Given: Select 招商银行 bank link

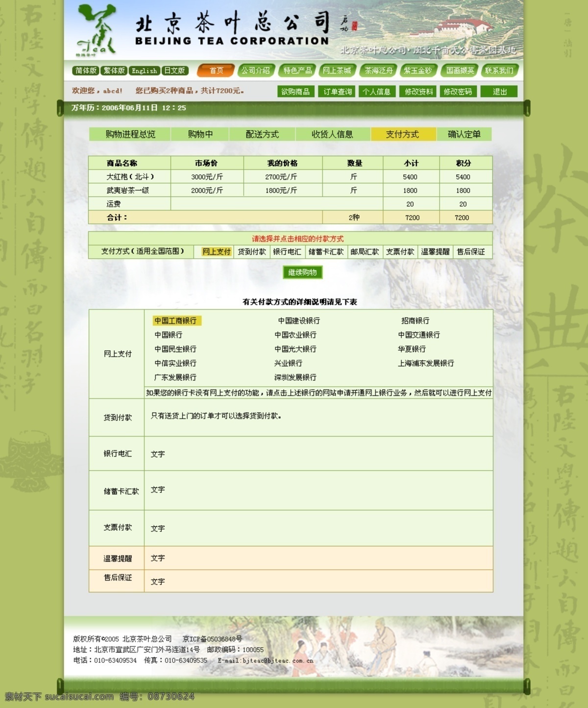Looking at the screenshot, I should coord(415,320).
